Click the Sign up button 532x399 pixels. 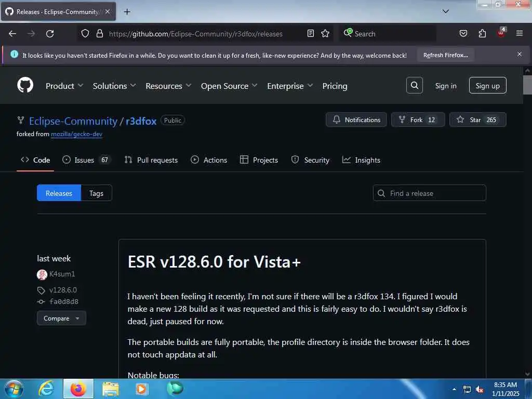pos(487,86)
